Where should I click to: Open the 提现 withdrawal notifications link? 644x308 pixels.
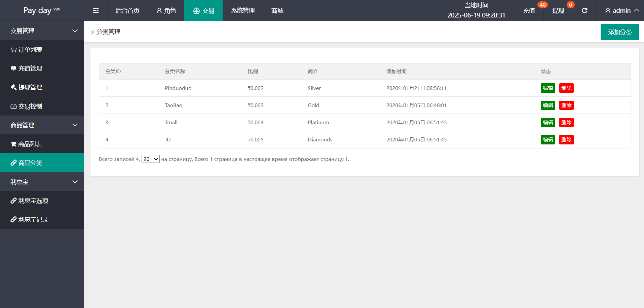pos(558,11)
